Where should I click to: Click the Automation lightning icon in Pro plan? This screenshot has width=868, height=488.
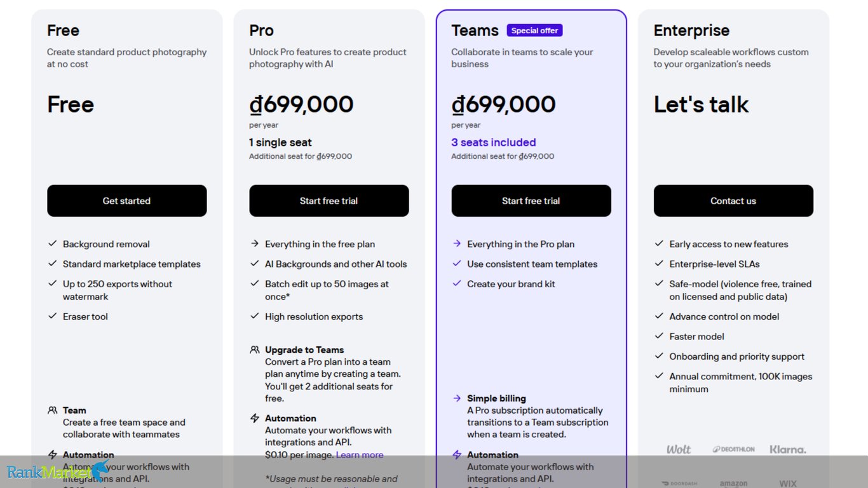coord(255,418)
